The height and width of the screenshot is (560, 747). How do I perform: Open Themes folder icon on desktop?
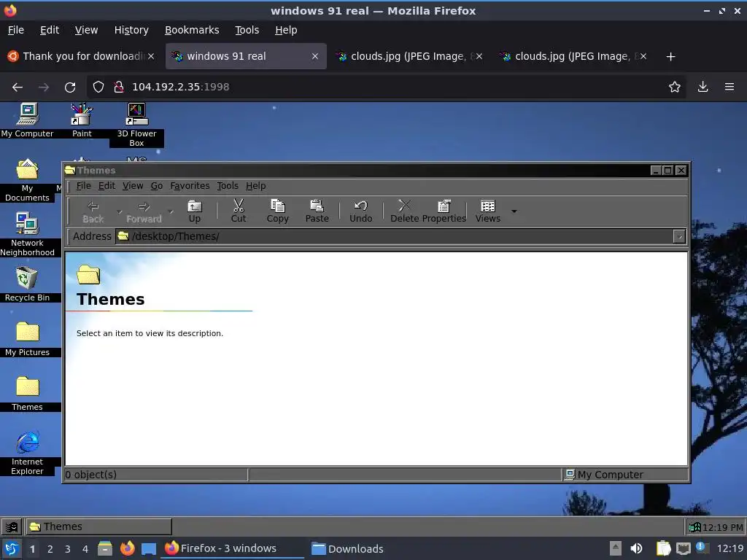coord(27,394)
